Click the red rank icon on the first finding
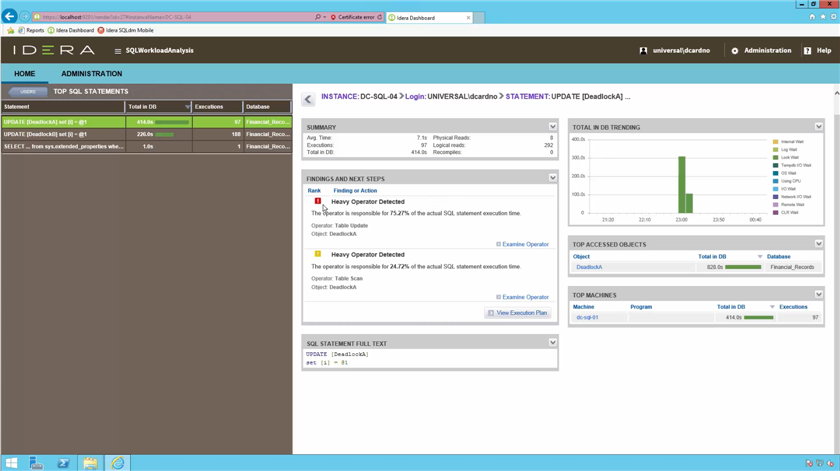840x471 pixels. pyautogui.click(x=318, y=201)
